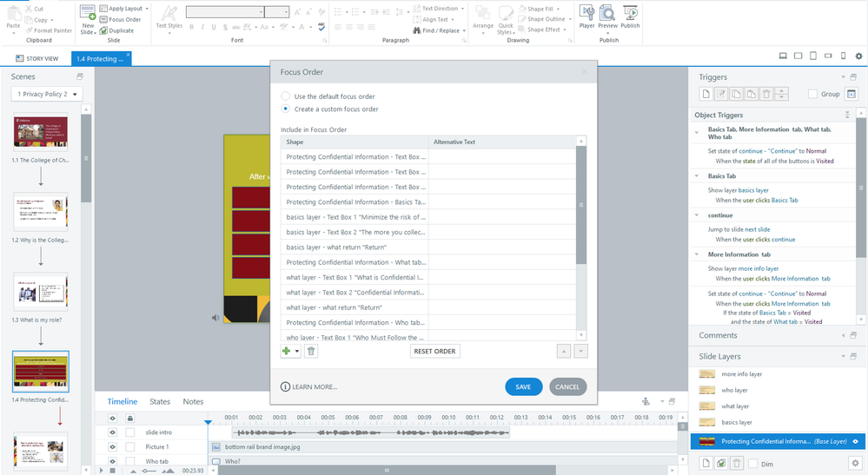
Task: Open Quick Styles in the Drawing group
Action: (x=506, y=17)
